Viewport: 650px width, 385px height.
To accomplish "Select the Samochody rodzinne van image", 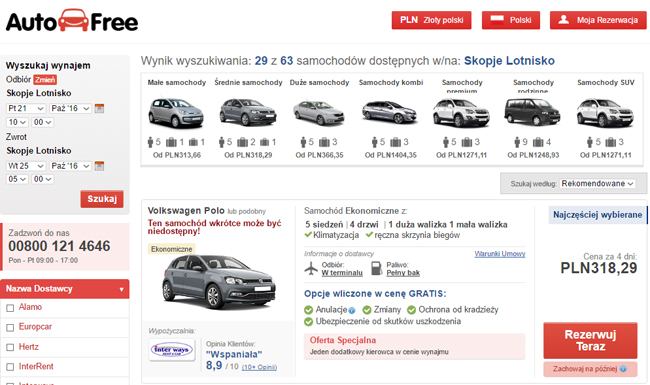I will click(533, 112).
